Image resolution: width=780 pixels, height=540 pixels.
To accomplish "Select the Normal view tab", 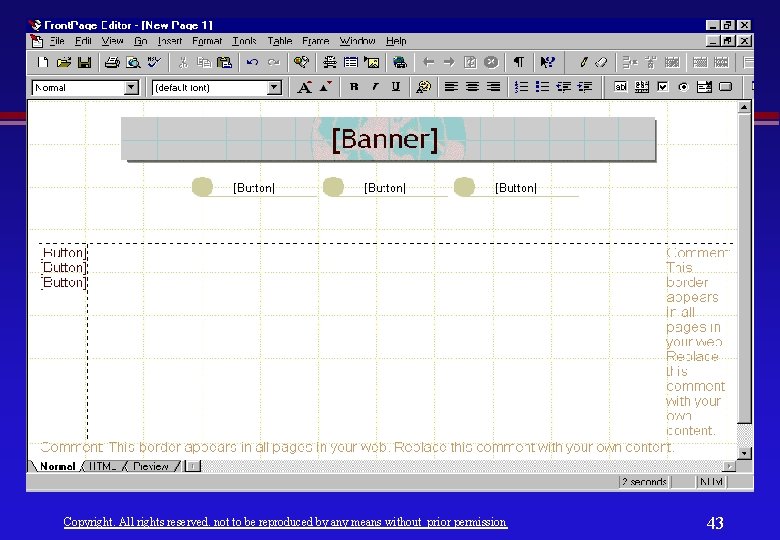I will 57,466.
